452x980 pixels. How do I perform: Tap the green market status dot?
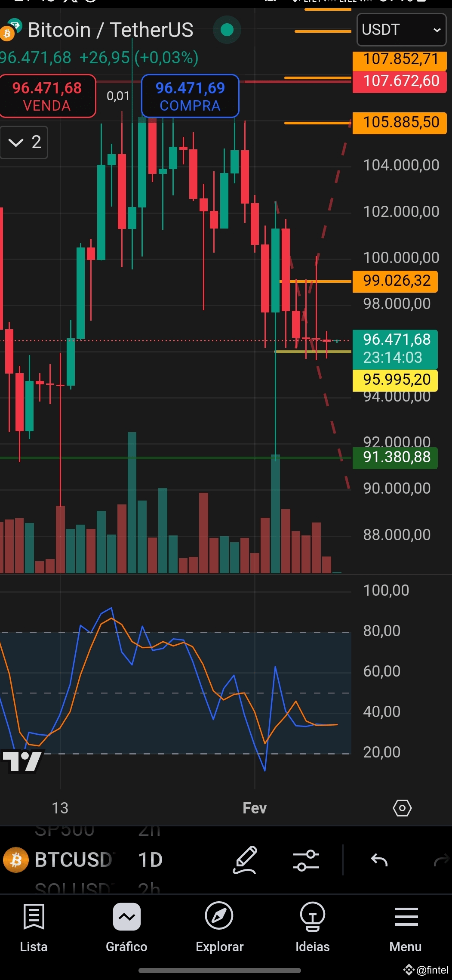(227, 30)
